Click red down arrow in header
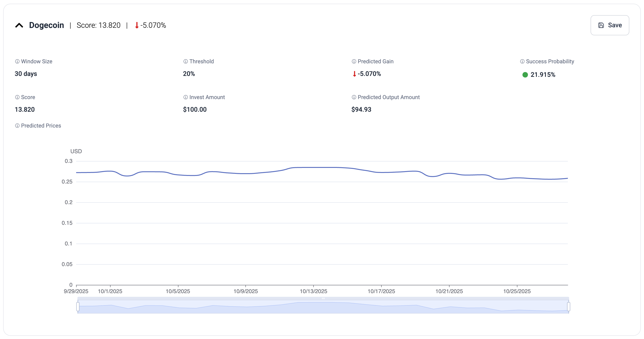The image size is (644, 339). 137,25
